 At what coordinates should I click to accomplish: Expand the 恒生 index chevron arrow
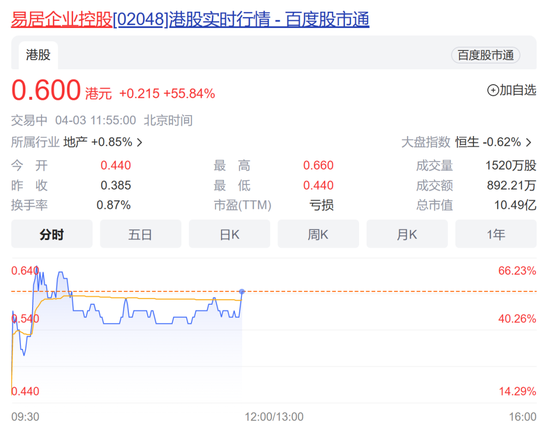529,142
